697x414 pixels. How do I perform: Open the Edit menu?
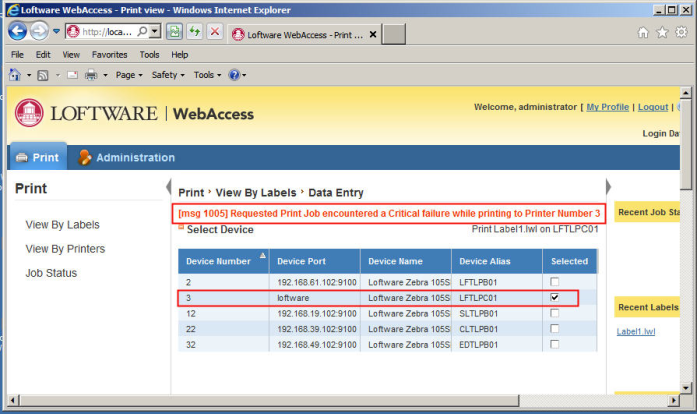click(x=43, y=55)
